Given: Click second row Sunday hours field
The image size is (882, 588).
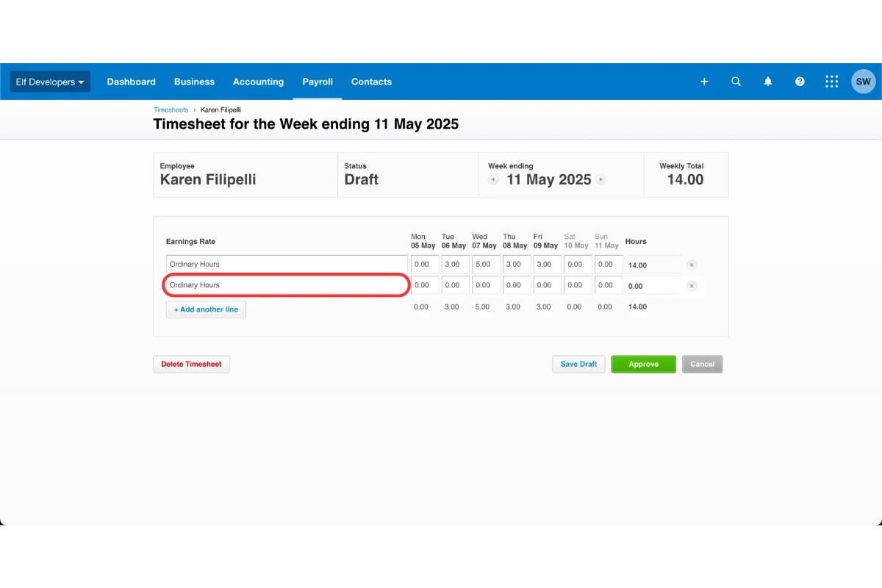Looking at the screenshot, I should [609, 284].
